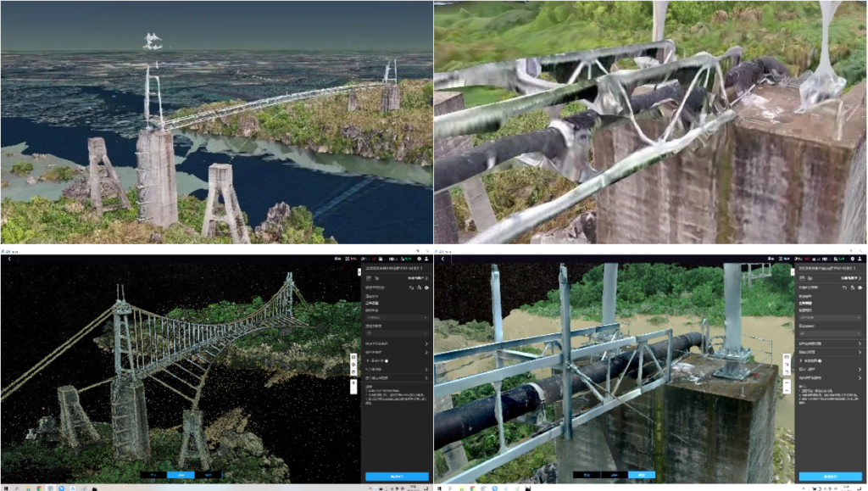Expand the last chevron row in the pier model panel

828,379
